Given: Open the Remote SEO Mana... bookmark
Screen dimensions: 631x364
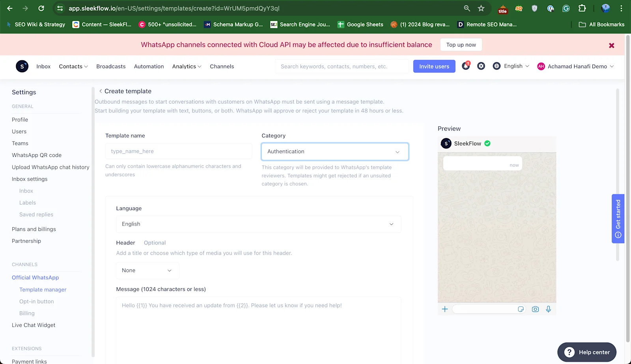Looking at the screenshot, I should (x=487, y=24).
